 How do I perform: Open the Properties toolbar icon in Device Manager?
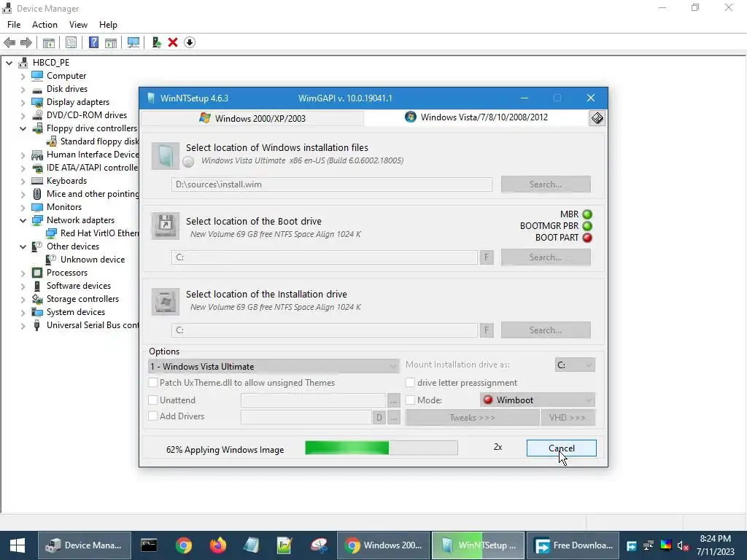pos(71,43)
